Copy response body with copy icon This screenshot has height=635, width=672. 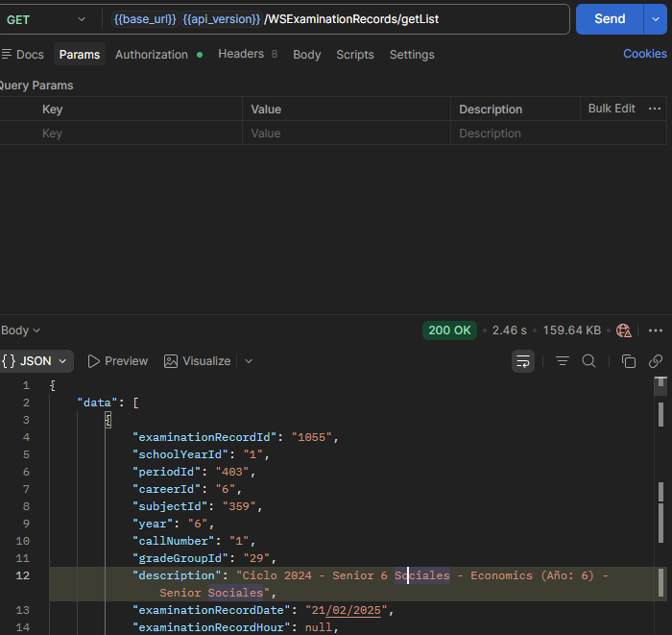click(628, 361)
